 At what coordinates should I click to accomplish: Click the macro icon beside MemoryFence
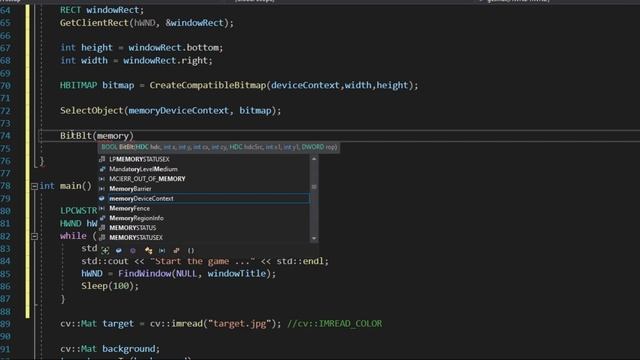(x=102, y=208)
